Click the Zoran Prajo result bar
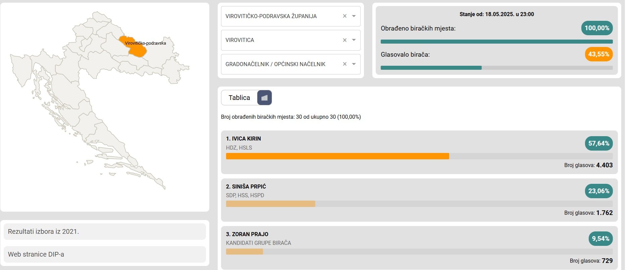The image size is (644, 270). tap(245, 252)
